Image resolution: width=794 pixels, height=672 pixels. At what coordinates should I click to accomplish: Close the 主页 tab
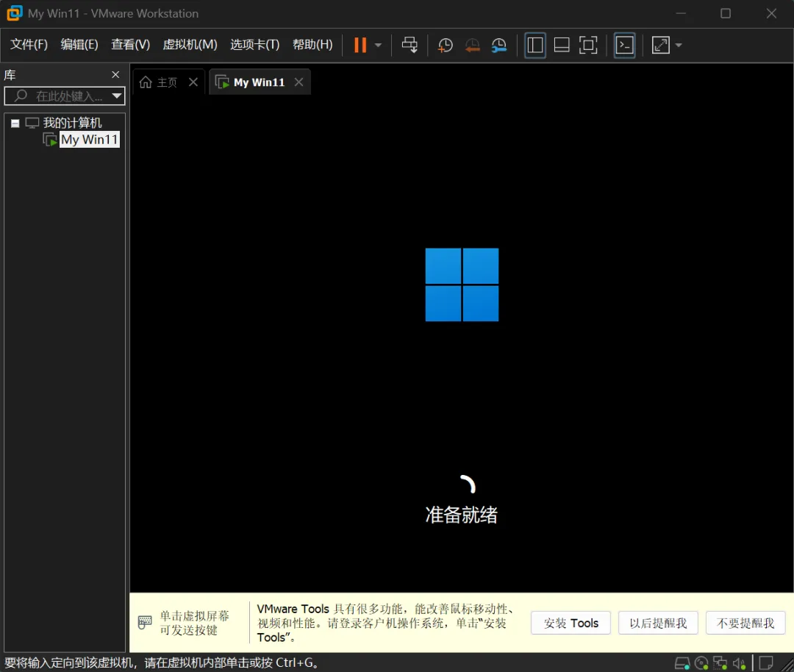193,82
